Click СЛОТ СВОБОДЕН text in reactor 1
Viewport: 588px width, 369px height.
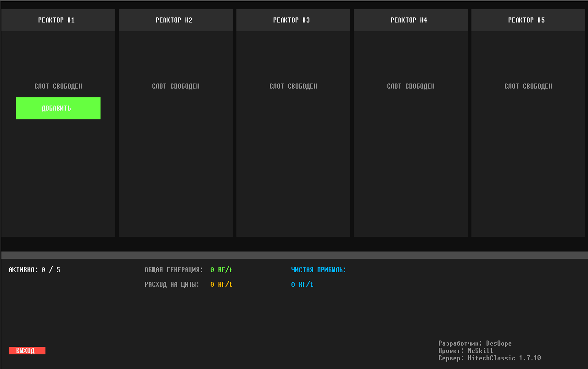click(58, 86)
